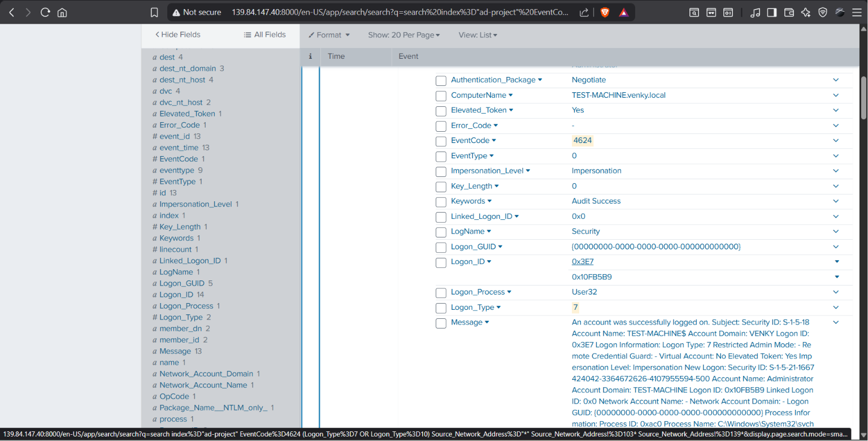Open the share page icon in address bar
The height and width of the screenshot is (441, 868).
(x=585, y=12)
